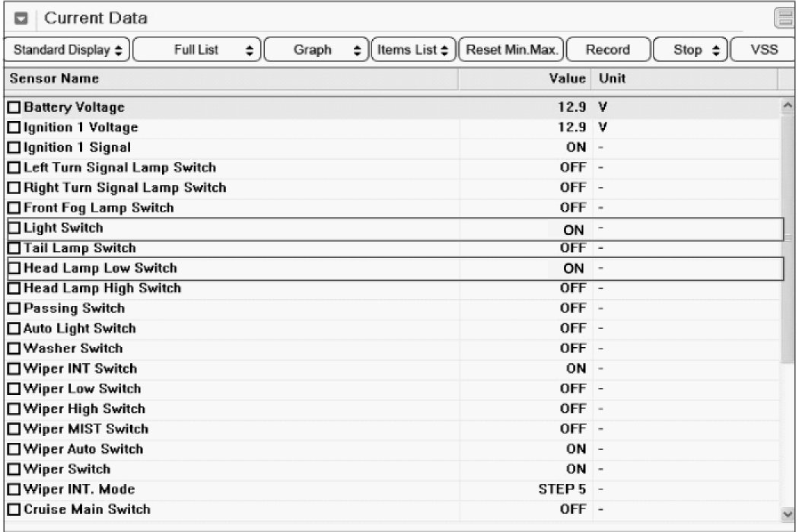Click the vertical scrollbar thumb

[x=788, y=236]
